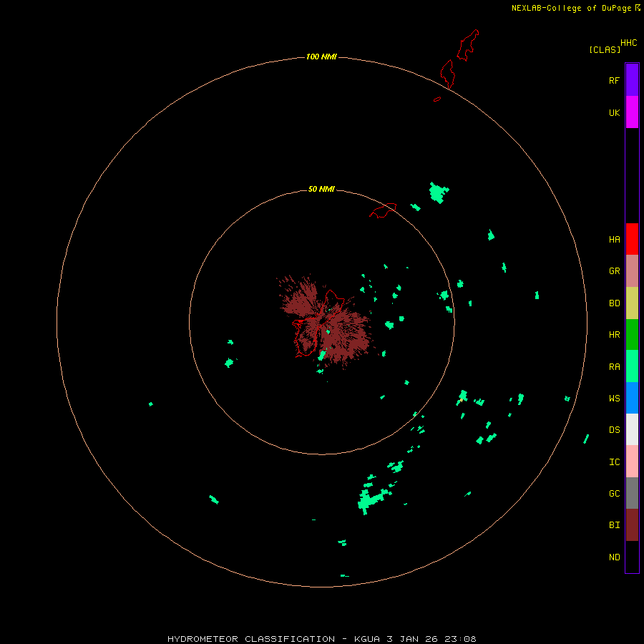Click the [CLAS] units label

click(x=605, y=49)
